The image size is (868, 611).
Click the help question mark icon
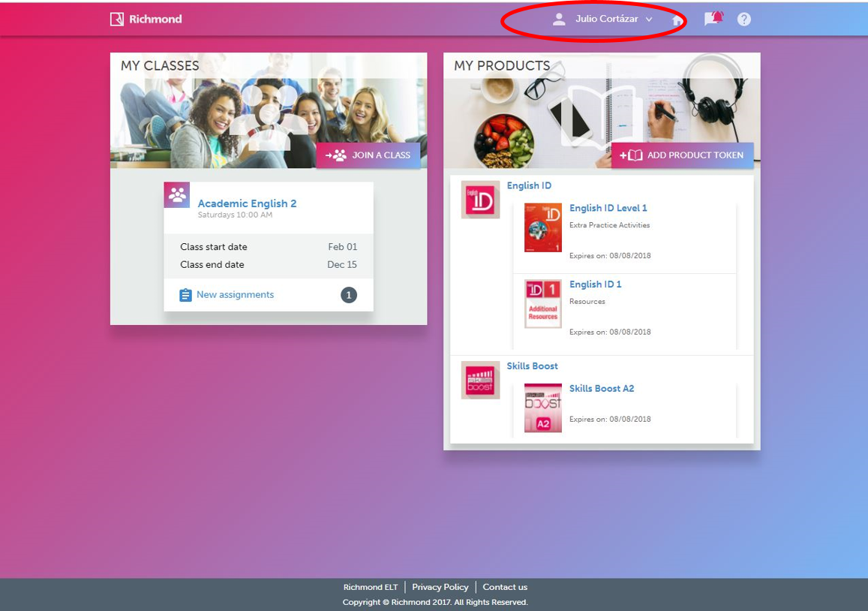743,20
